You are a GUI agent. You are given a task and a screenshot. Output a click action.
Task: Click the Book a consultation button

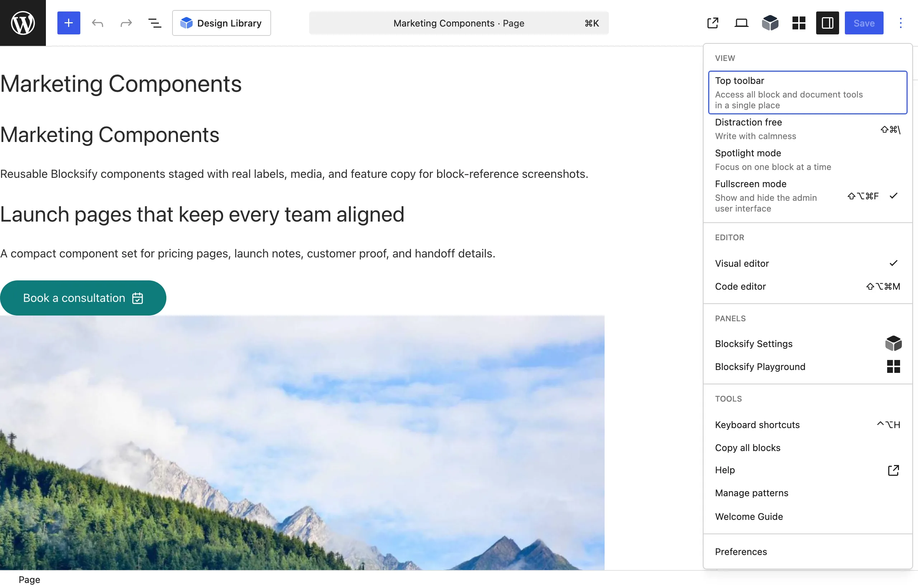point(83,298)
